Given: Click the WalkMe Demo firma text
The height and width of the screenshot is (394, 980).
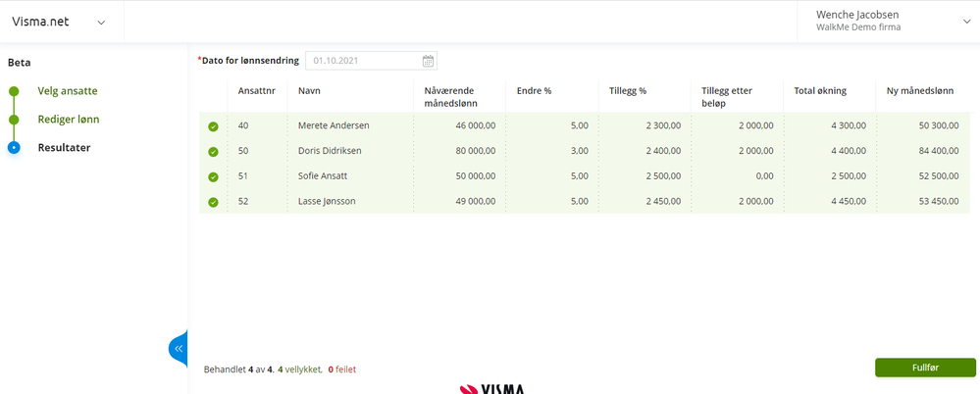Looking at the screenshot, I should (x=858, y=27).
